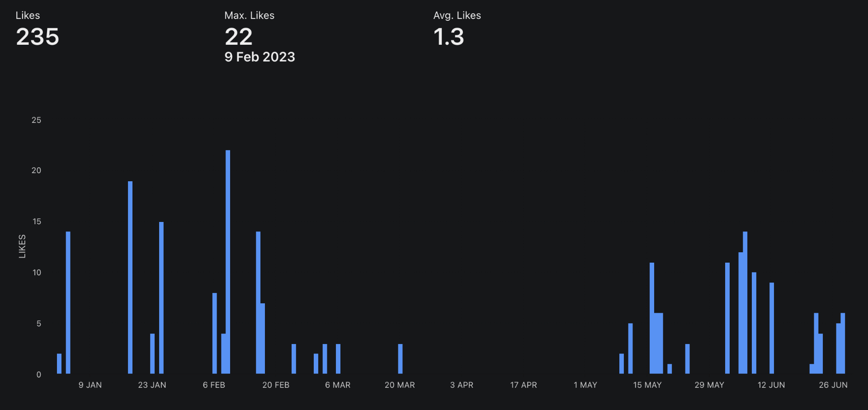Click the 1 MAY x-axis label
Screen dimensions: 868x410
click(585, 385)
